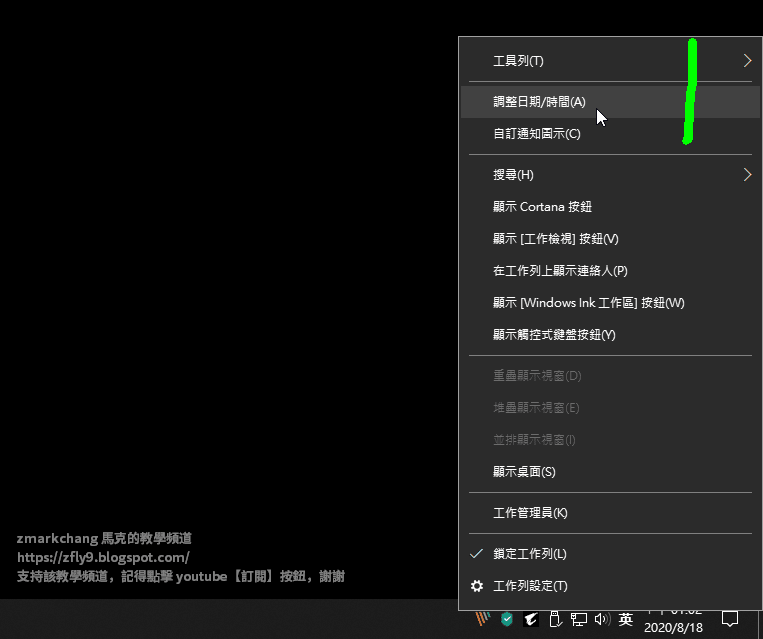Switch the 英 input method indicator
763x639 pixels.
coord(626,619)
